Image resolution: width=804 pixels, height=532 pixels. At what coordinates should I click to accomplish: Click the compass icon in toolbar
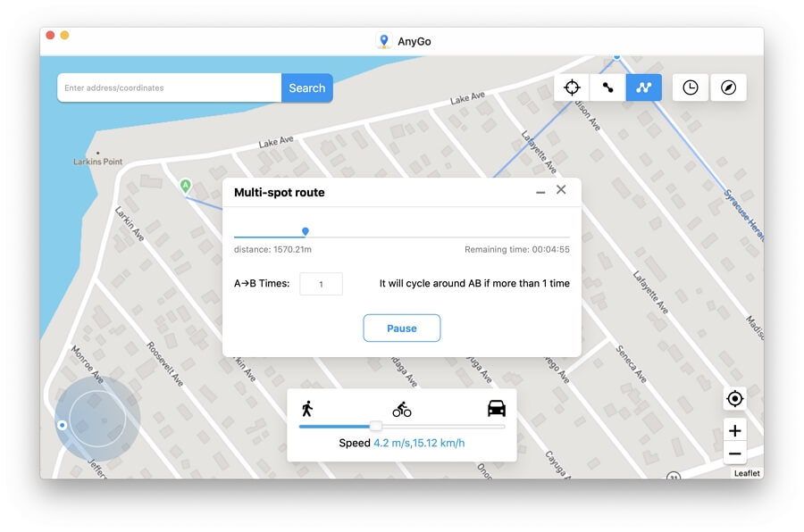(x=728, y=87)
